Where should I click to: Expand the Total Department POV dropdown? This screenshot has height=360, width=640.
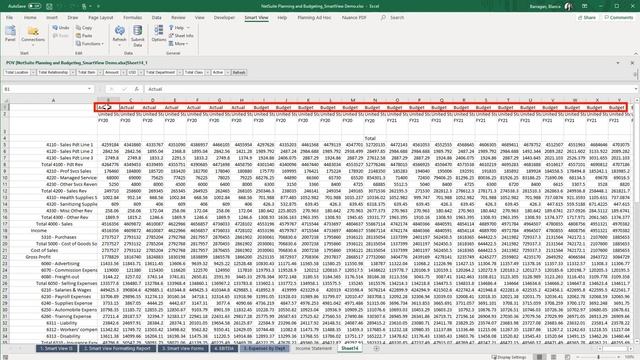click(180, 72)
